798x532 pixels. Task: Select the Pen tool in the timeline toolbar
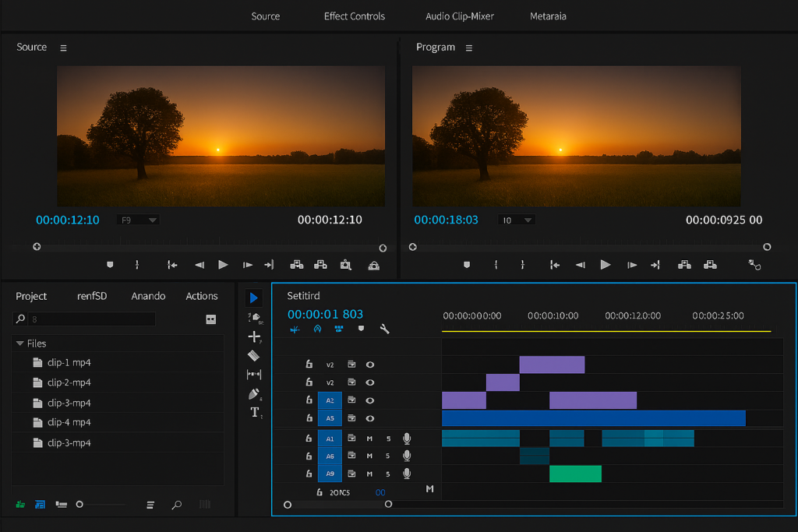254,394
